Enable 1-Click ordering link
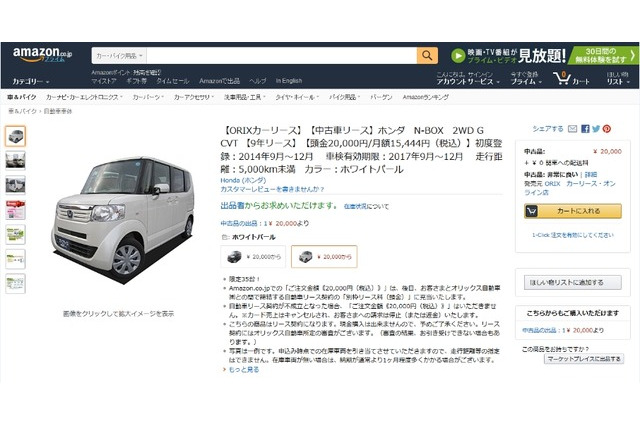Screen dimensions: 640x426 (572, 235)
